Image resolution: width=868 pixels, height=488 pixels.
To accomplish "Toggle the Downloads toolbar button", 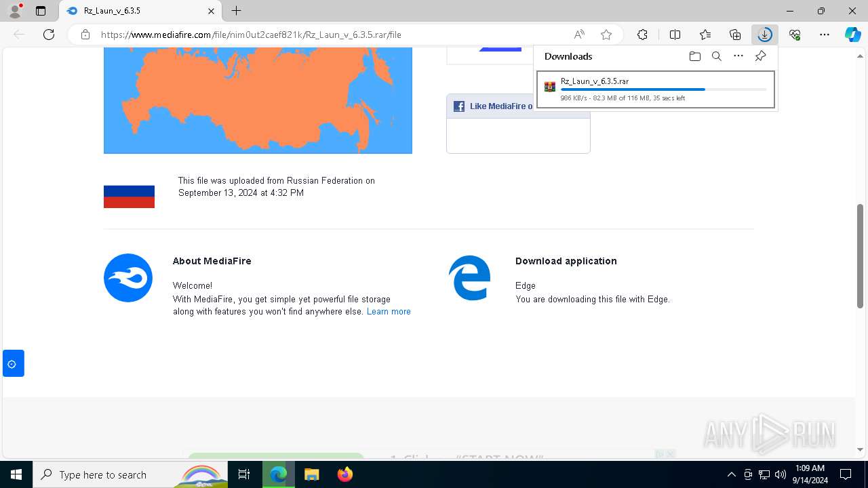I will (765, 35).
